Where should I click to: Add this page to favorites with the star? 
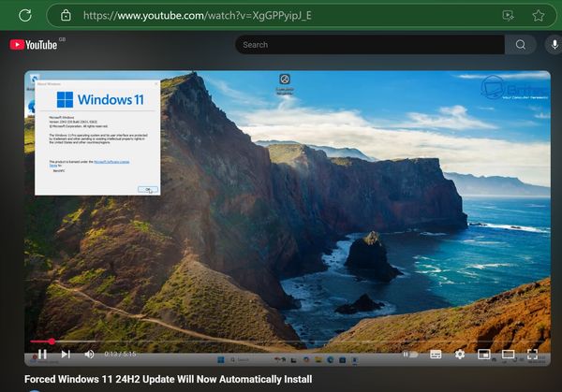[x=539, y=15]
